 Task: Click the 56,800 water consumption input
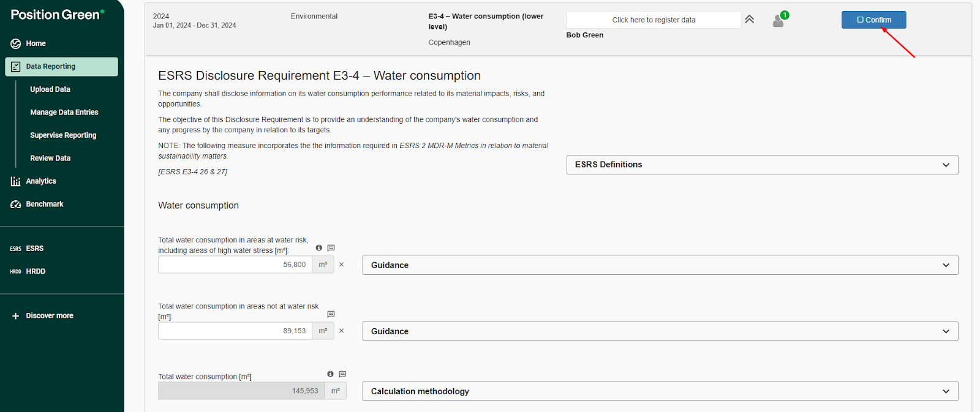235,264
